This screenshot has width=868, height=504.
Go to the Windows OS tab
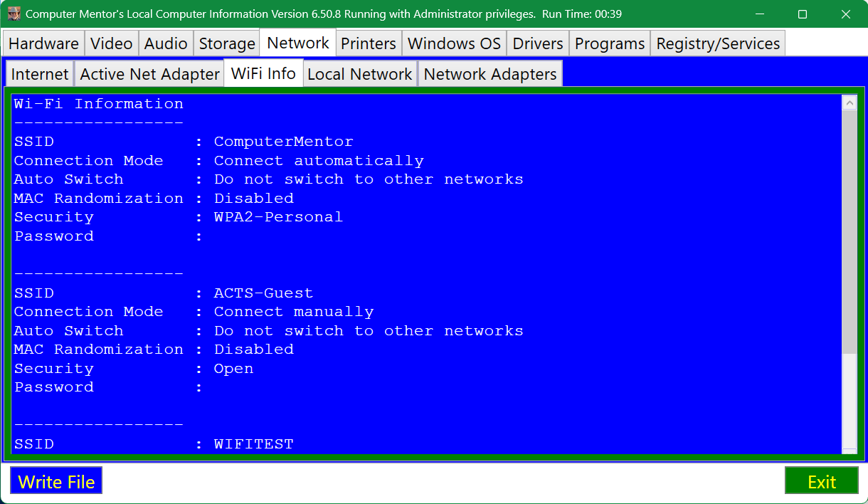(455, 43)
